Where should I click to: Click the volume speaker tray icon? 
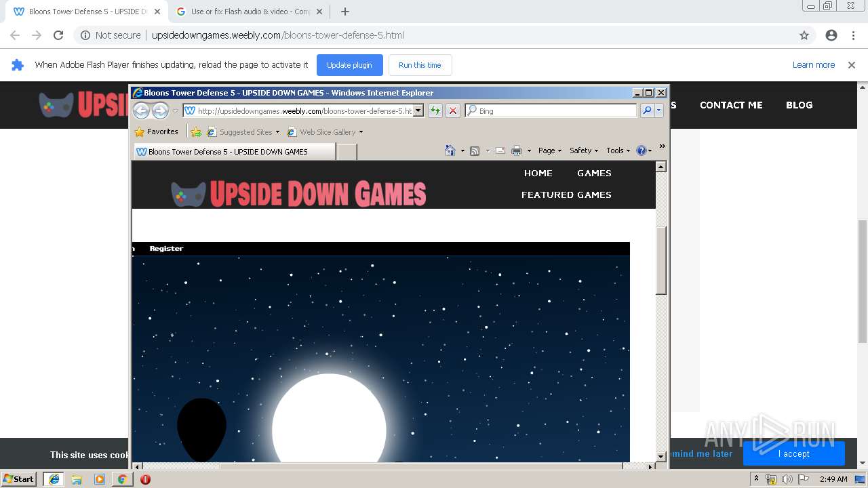pyautogui.click(x=787, y=479)
